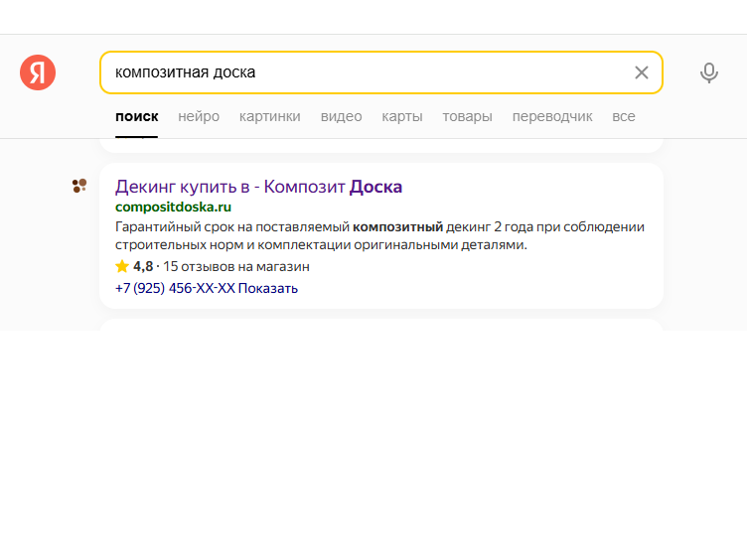Viewport: 747px width, 560px height.
Task: Click the compositdoska.ru site favicon
Action: 79,186
